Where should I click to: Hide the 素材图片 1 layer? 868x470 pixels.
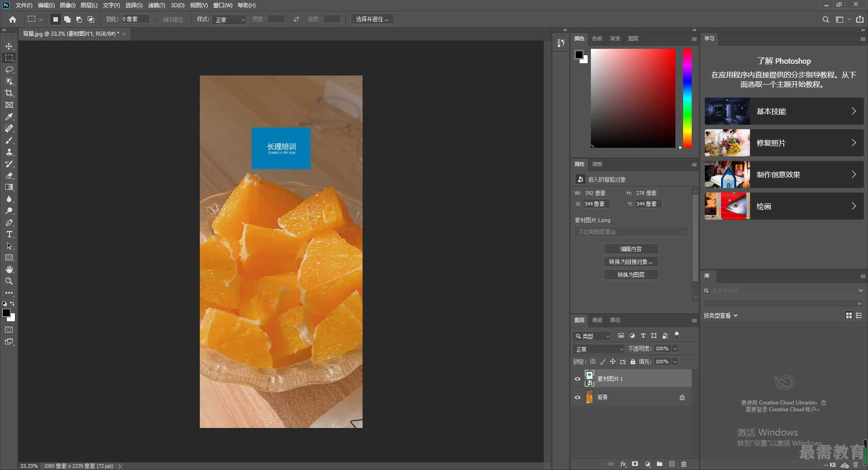coord(577,379)
